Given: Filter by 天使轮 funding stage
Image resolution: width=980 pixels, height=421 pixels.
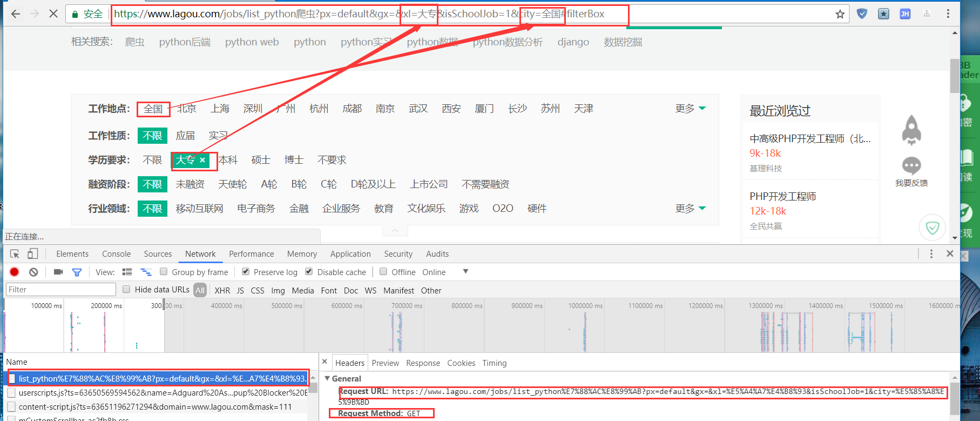Looking at the screenshot, I should (x=233, y=184).
